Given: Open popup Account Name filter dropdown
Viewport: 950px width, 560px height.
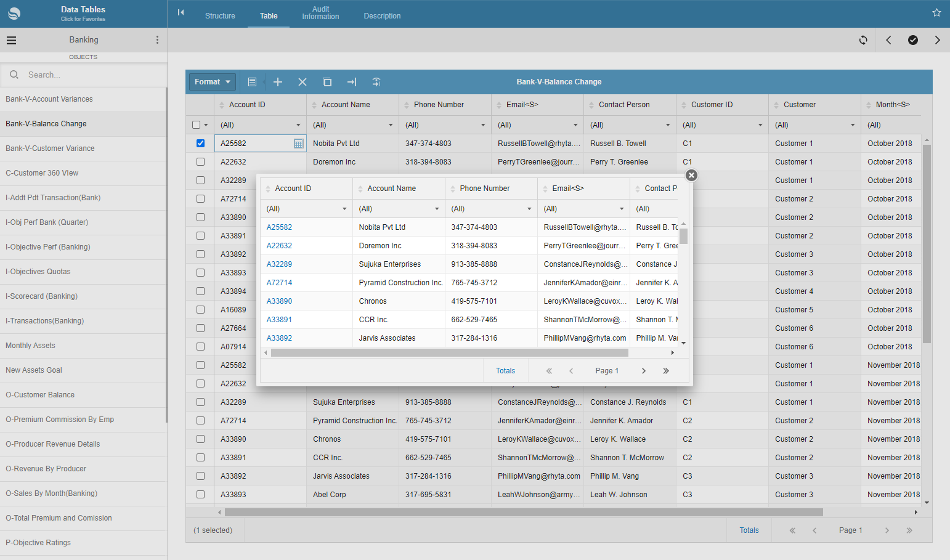Looking at the screenshot, I should point(437,209).
